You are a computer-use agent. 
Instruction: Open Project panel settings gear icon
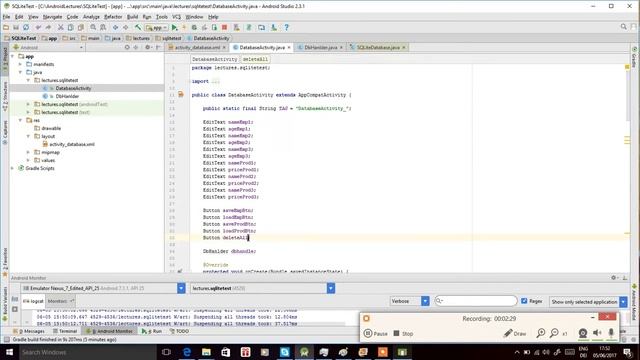pyautogui.click(x=148, y=47)
